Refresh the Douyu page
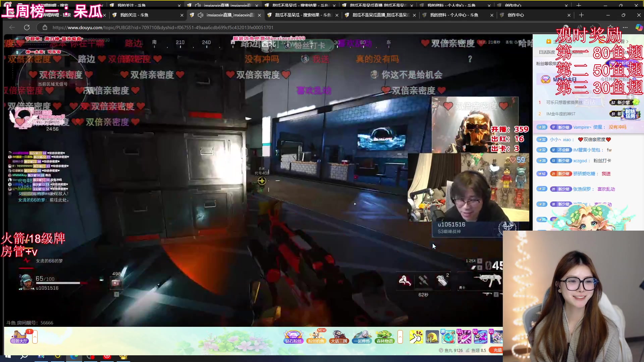This screenshot has height=362, width=644. tap(27, 27)
